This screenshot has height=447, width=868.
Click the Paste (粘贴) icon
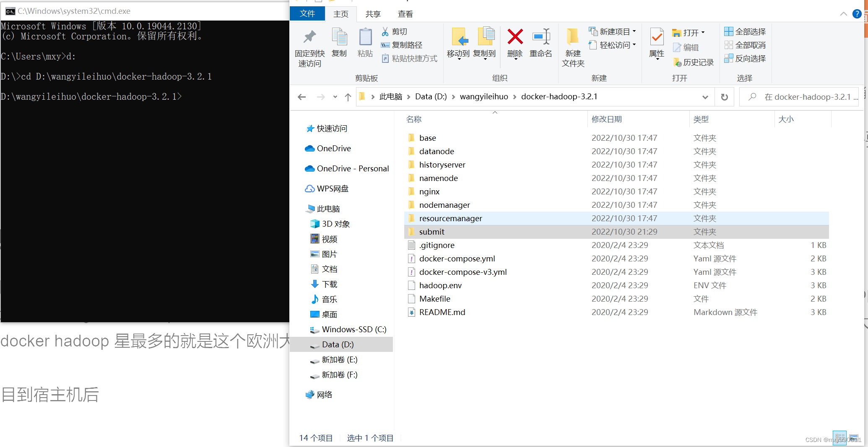click(x=364, y=42)
